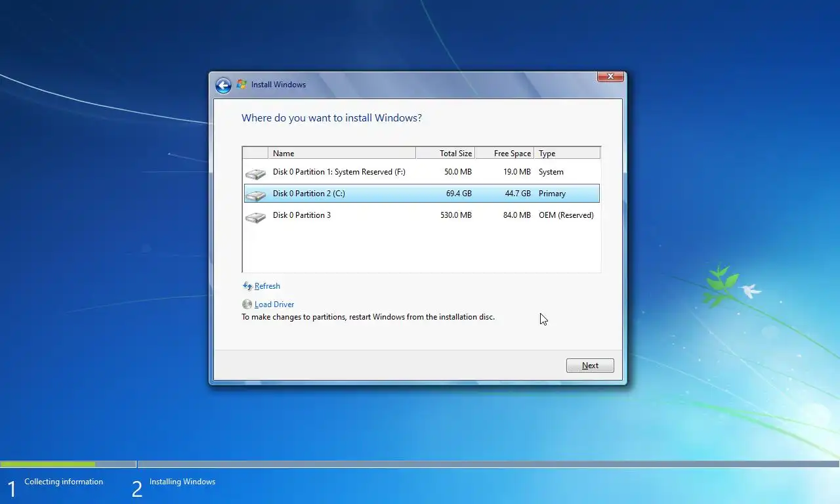Sort partitions by Type column
The image size is (840, 504).
coord(567,153)
